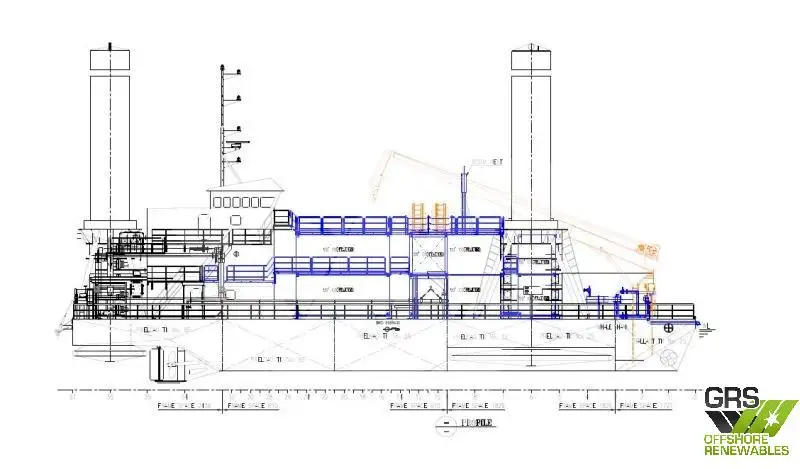Click the section marker circle beside PROFILE

446,426
